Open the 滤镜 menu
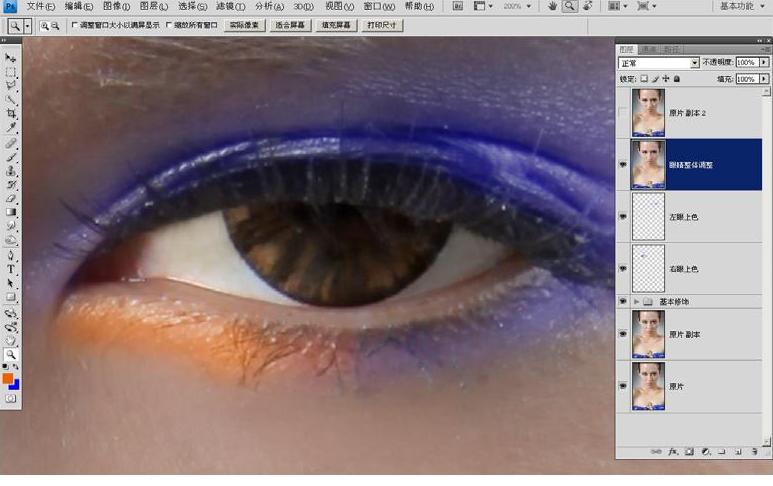The image size is (773, 486). pyautogui.click(x=230, y=6)
